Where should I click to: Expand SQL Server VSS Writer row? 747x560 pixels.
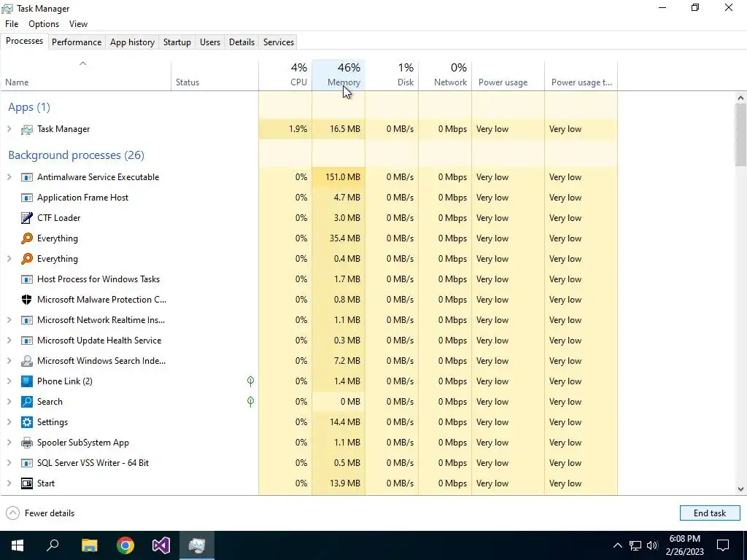(x=9, y=463)
